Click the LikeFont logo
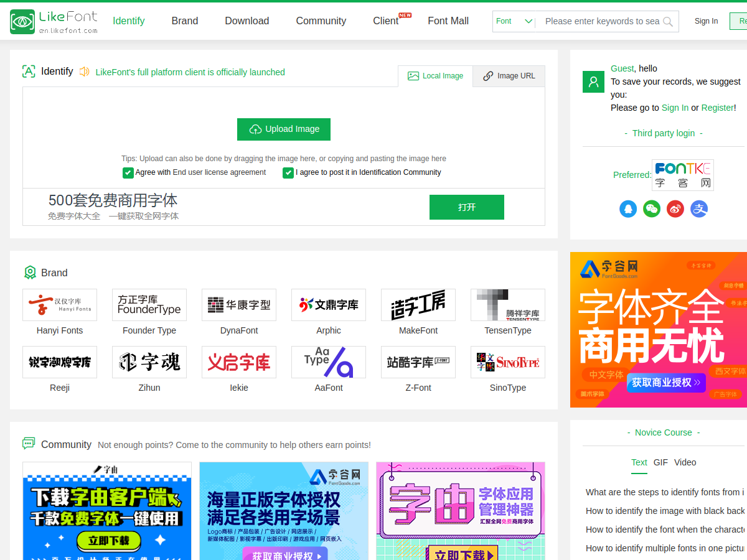This screenshot has width=747, height=560. click(54, 21)
